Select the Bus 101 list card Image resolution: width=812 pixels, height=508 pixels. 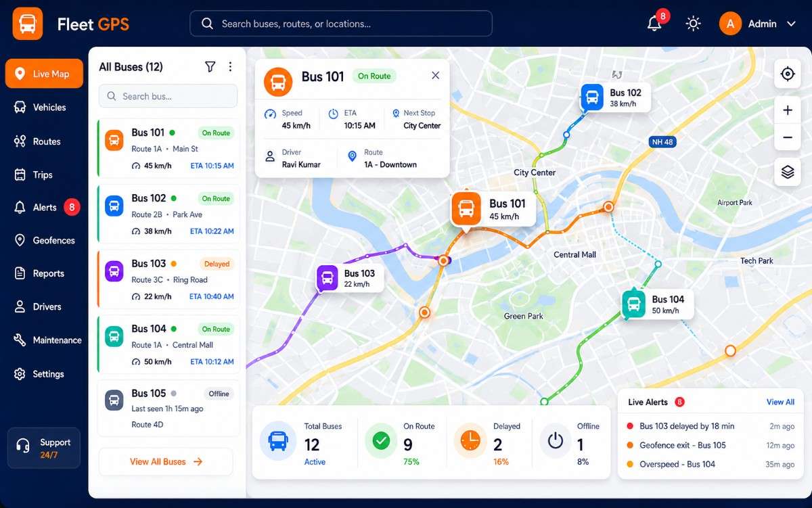pos(168,149)
